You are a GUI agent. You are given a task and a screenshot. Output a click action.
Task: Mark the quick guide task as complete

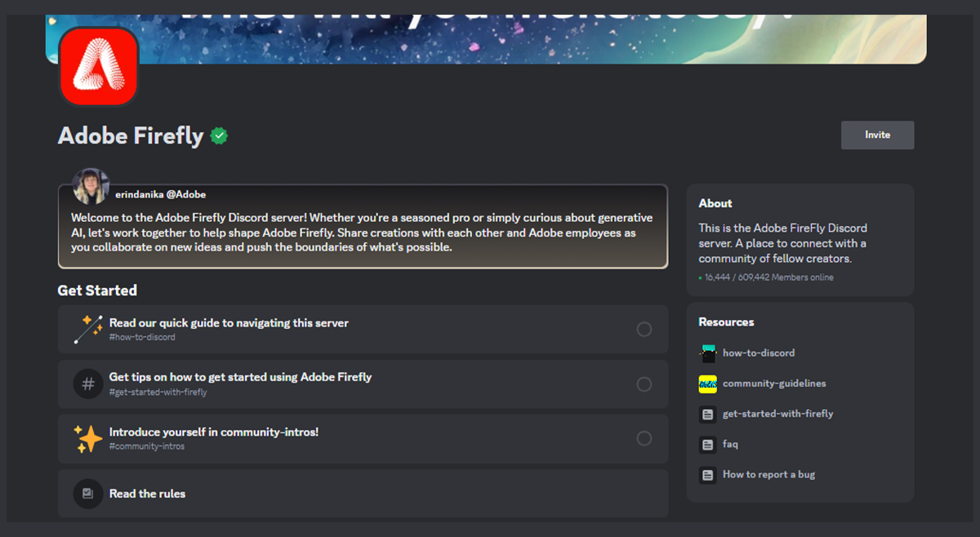coord(644,329)
